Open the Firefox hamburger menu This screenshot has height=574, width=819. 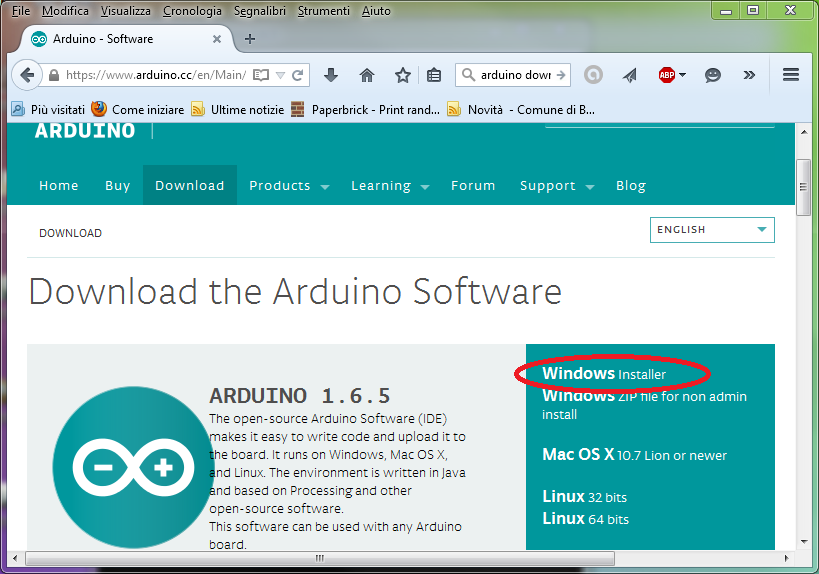tap(791, 75)
